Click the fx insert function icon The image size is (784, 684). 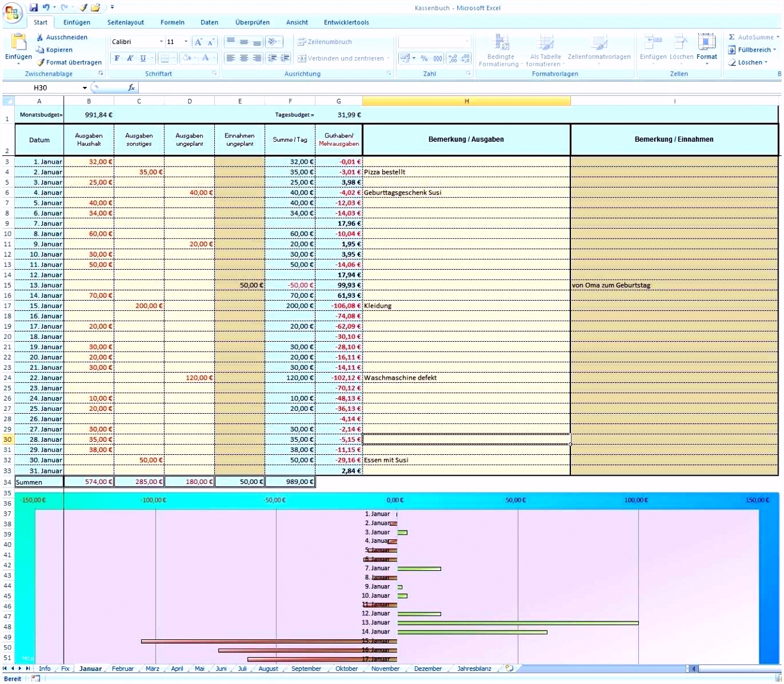coord(131,88)
